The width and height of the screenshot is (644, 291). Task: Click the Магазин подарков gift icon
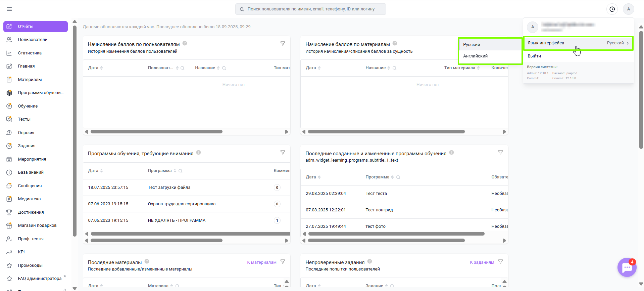click(x=9, y=225)
